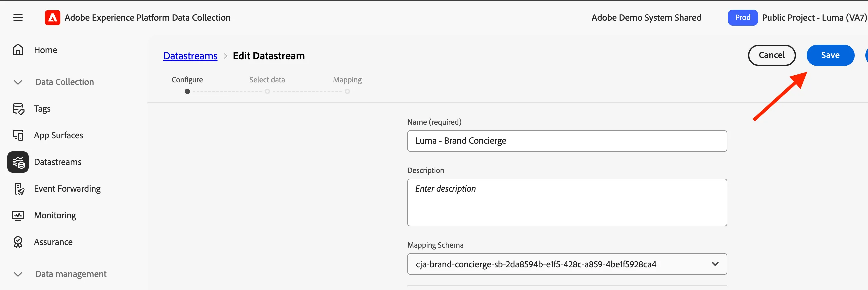The width and height of the screenshot is (868, 290).
Task: Cancel editing the datastream
Action: tap(771, 55)
